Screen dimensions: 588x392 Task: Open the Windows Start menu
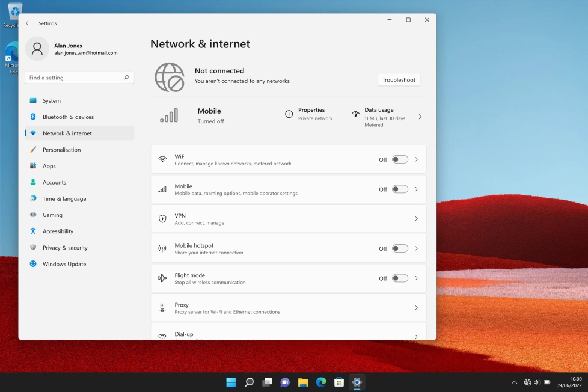pos(231,382)
